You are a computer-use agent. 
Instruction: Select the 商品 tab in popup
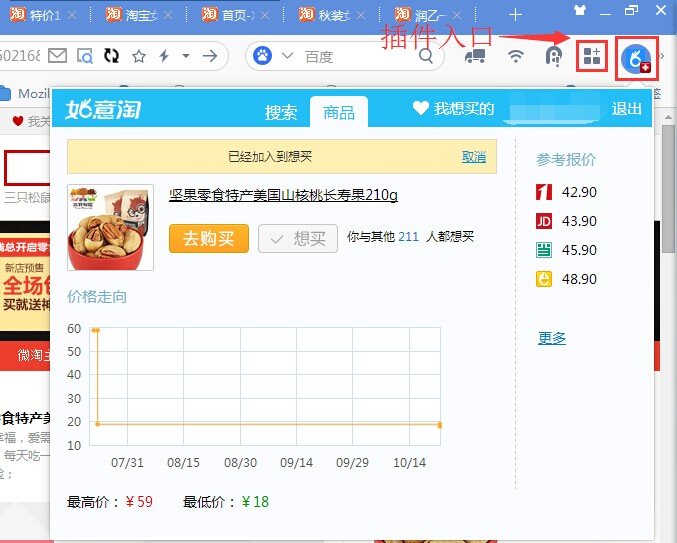point(339,112)
